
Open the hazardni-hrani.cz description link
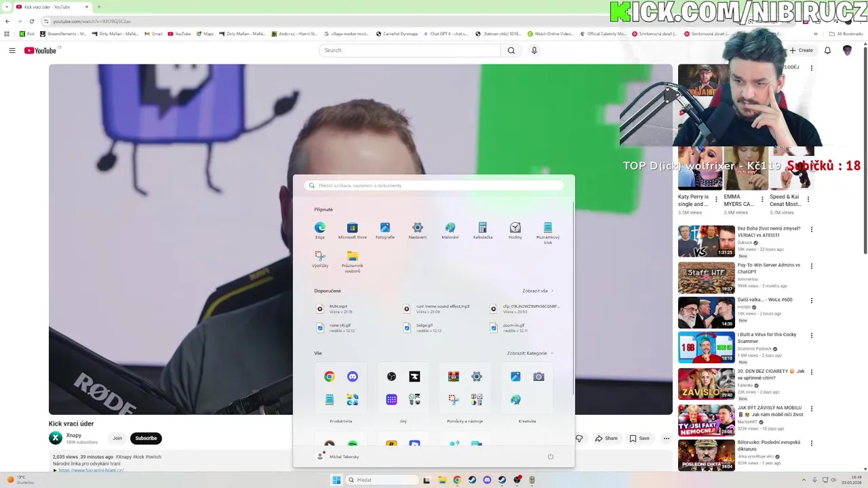[x=91, y=470]
